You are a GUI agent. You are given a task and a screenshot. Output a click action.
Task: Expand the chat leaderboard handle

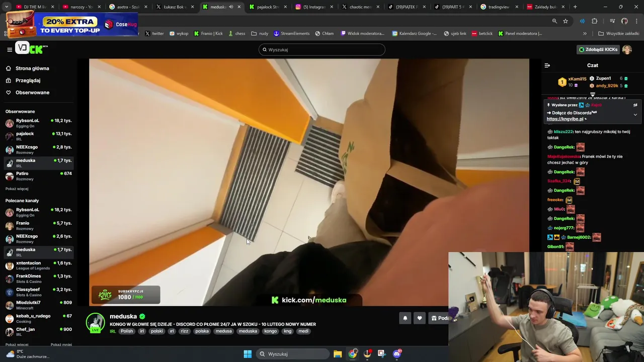593,94
